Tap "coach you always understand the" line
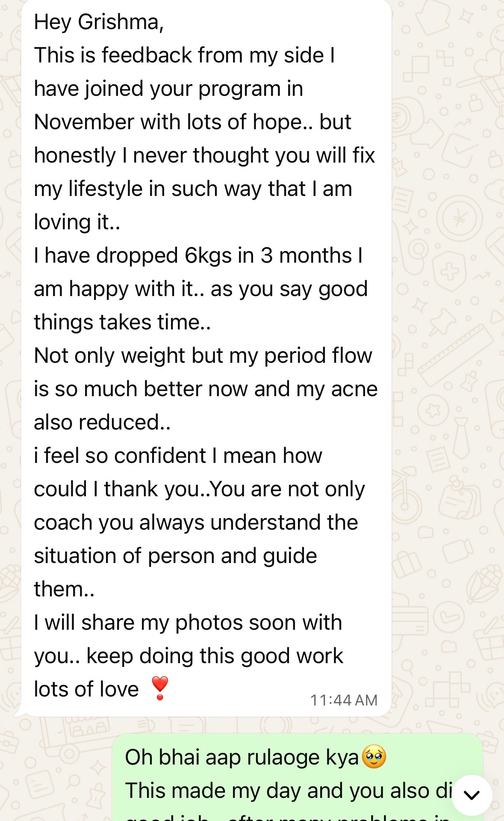 tap(196, 522)
